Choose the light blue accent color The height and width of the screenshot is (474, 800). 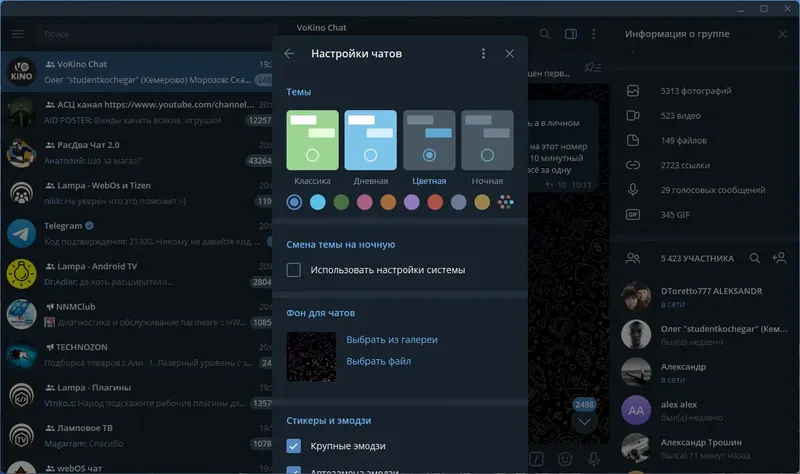pyautogui.click(x=318, y=202)
